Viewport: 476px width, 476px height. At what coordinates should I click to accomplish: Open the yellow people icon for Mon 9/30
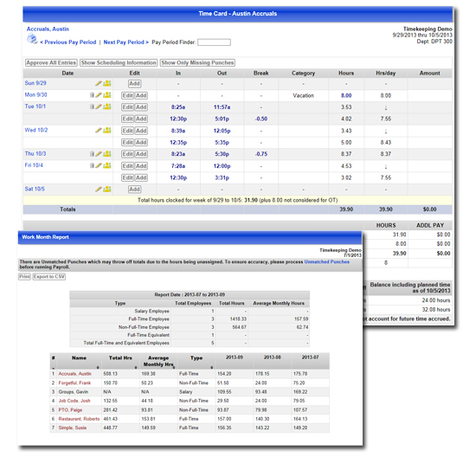tap(106, 95)
